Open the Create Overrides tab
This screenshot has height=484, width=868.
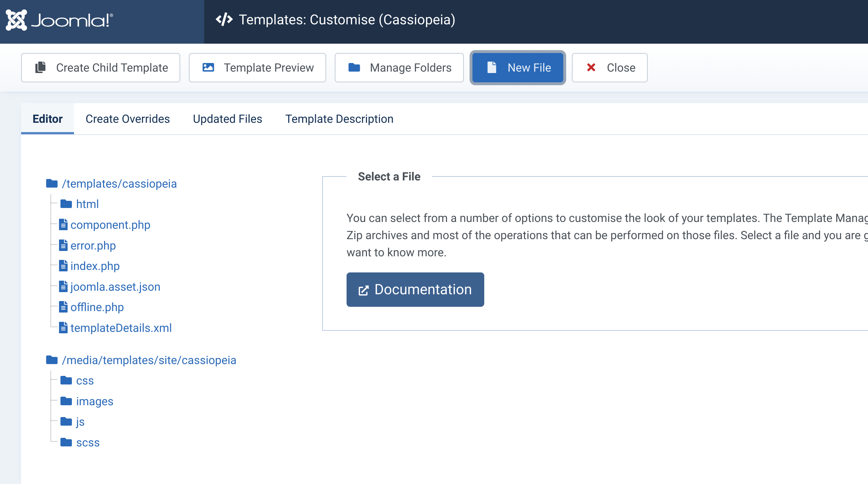(x=128, y=119)
